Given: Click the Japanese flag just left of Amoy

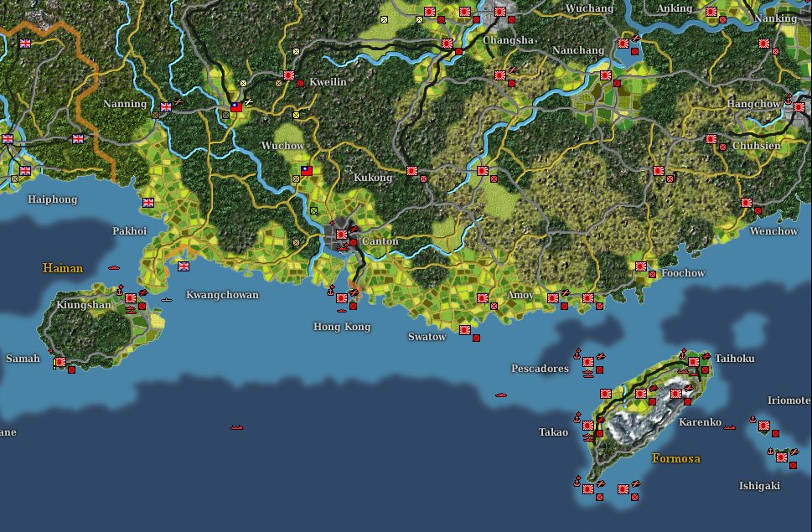Looking at the screenshot, I should (x=483, y=298).
